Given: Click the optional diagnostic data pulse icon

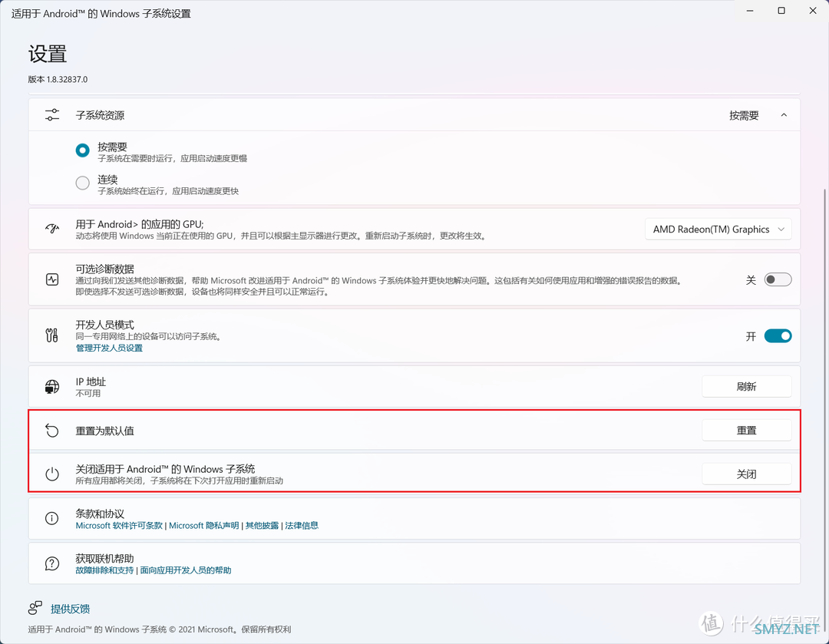Looking at the screenshot, I should click(x=52, y=279).
